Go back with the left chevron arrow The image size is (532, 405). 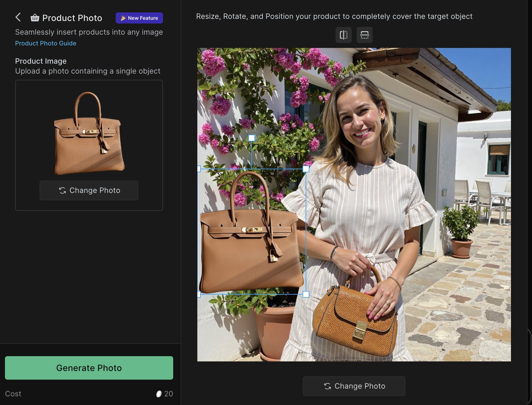click(x=18, y=17)
